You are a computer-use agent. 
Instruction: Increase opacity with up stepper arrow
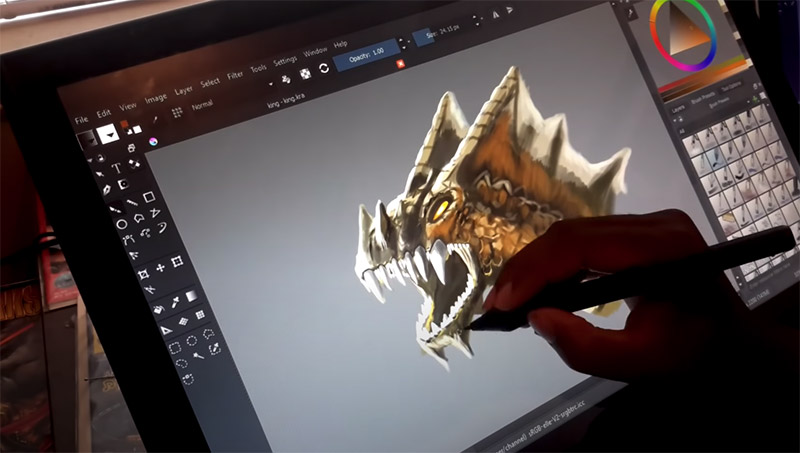(401, 40)
